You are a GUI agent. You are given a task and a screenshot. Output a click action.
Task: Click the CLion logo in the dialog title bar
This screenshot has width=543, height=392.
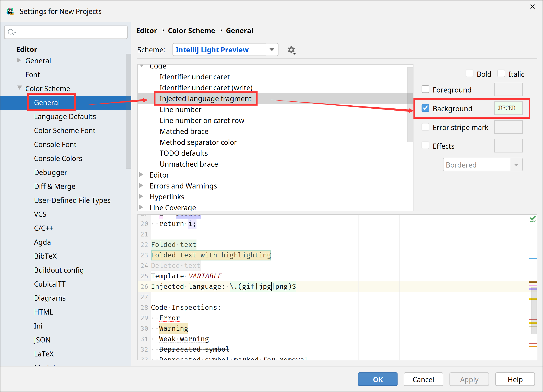pos(10,11)
